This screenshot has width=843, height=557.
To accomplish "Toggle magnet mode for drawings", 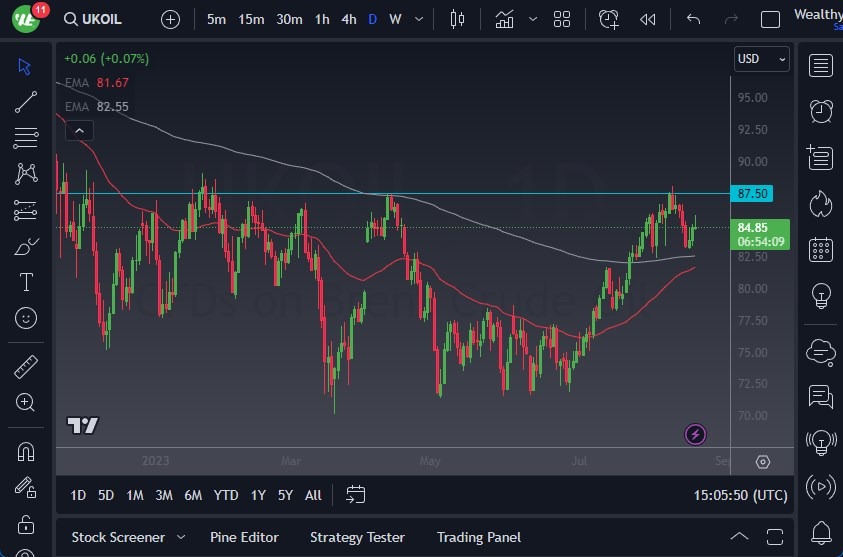I will coord(26,451).
